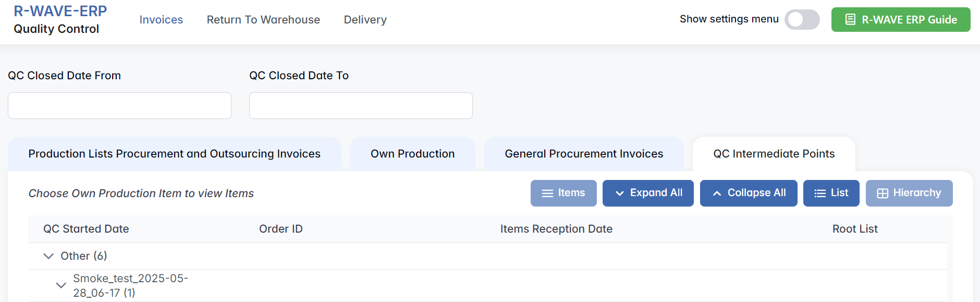The image size is (980, 302).
Task: Click the list icon on List button
Action: (820, 194)
